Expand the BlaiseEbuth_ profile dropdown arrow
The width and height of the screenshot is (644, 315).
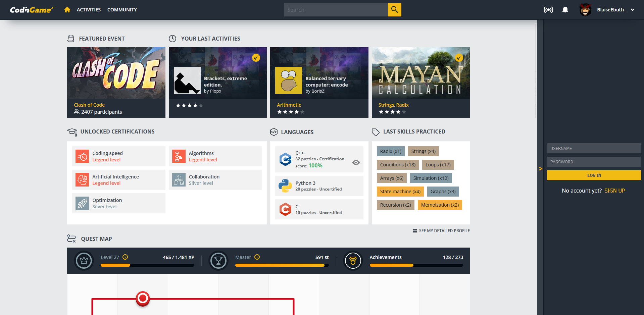[633, 10]
